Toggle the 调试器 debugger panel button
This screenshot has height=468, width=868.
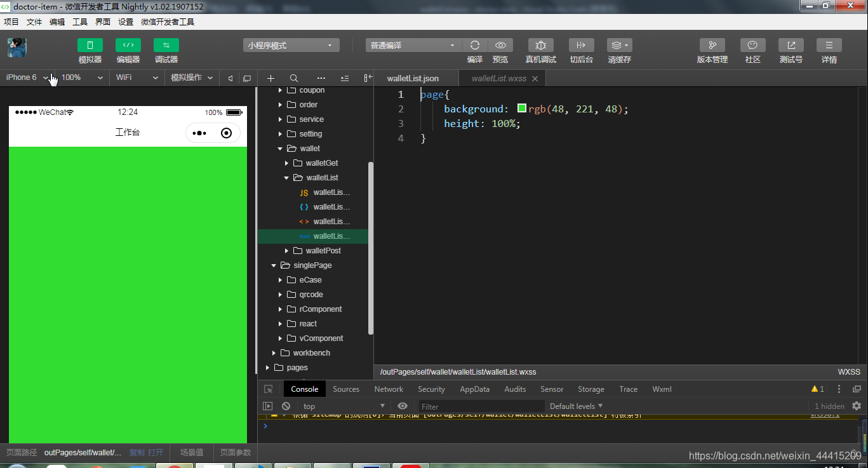coord(166,45)
